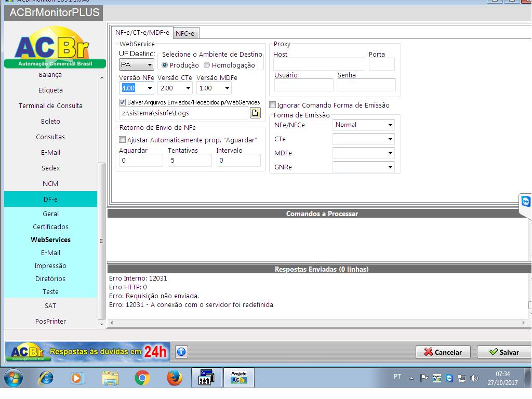
Task: Open Etiqueta sidebar item
Action: point(50,90)
